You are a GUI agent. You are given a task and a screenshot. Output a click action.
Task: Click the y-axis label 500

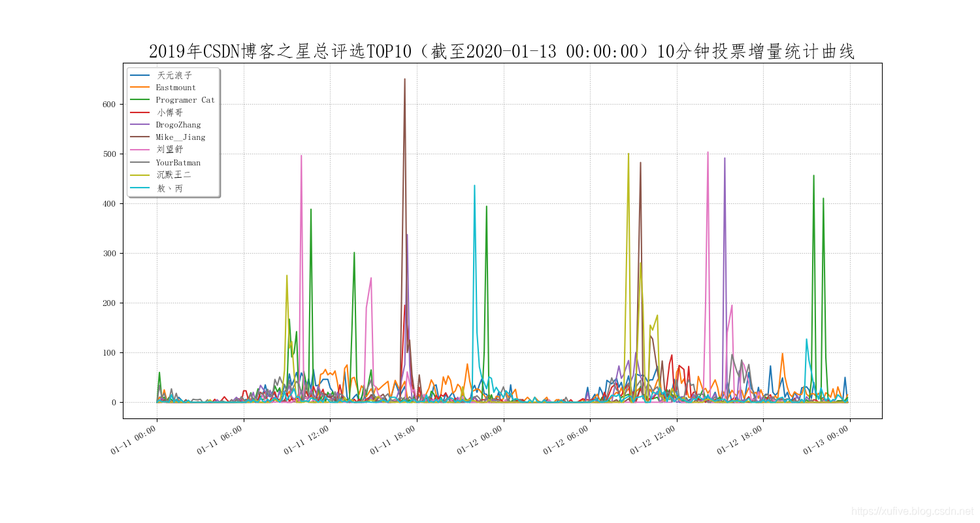point(108,154)
